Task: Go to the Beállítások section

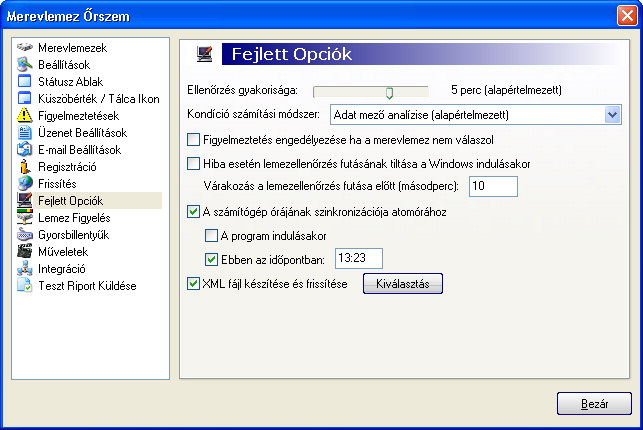Action: [x=64, y=65]
